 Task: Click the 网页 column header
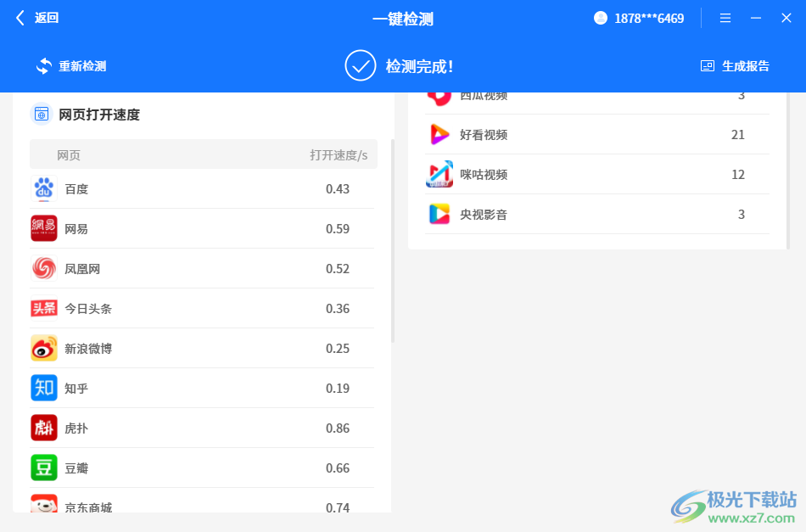[x=69, y=155]
